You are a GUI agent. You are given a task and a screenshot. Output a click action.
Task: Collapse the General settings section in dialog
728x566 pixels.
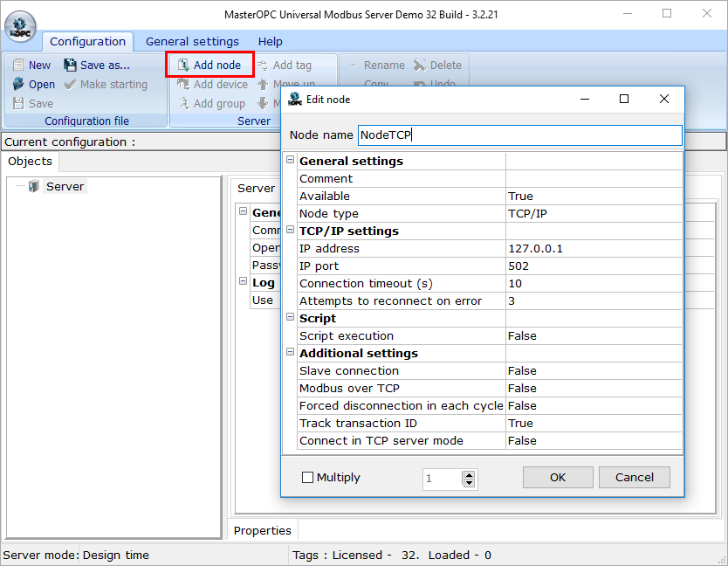pyautogui.click(x=290, y=160)
